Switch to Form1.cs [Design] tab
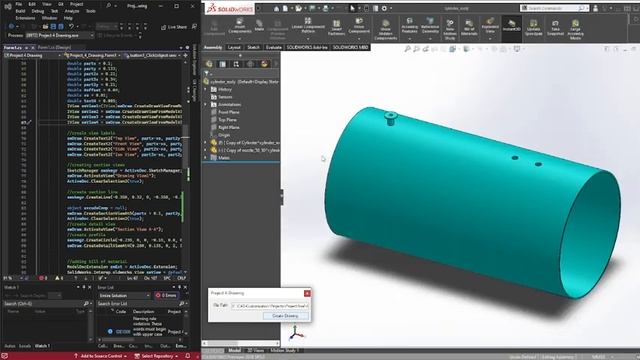This screenshot has height=360, width=640. 54,48
